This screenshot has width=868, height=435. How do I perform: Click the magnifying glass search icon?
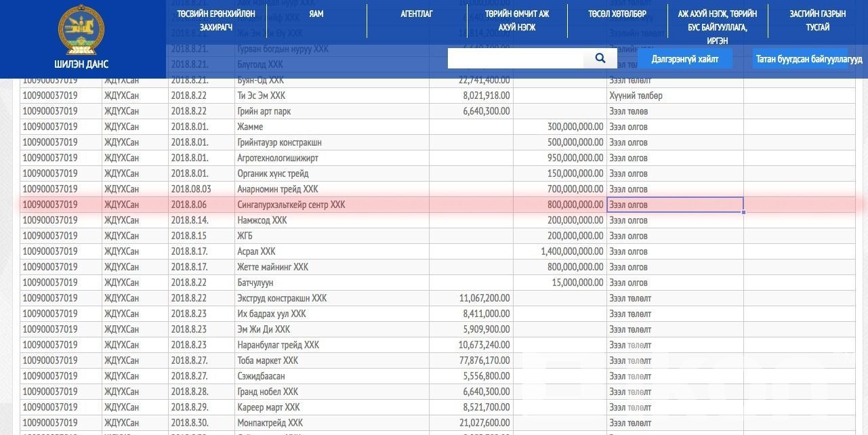tap(600, 59)
